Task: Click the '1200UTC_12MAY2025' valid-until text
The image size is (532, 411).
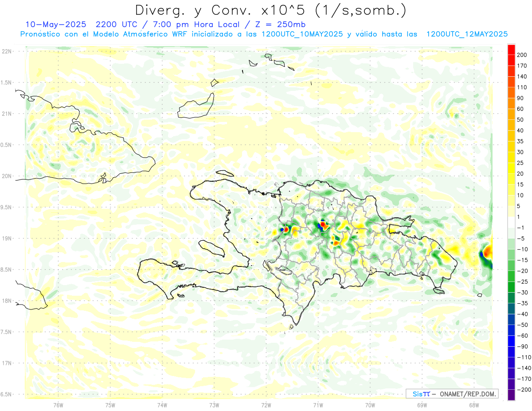Action: coord(466,34)
